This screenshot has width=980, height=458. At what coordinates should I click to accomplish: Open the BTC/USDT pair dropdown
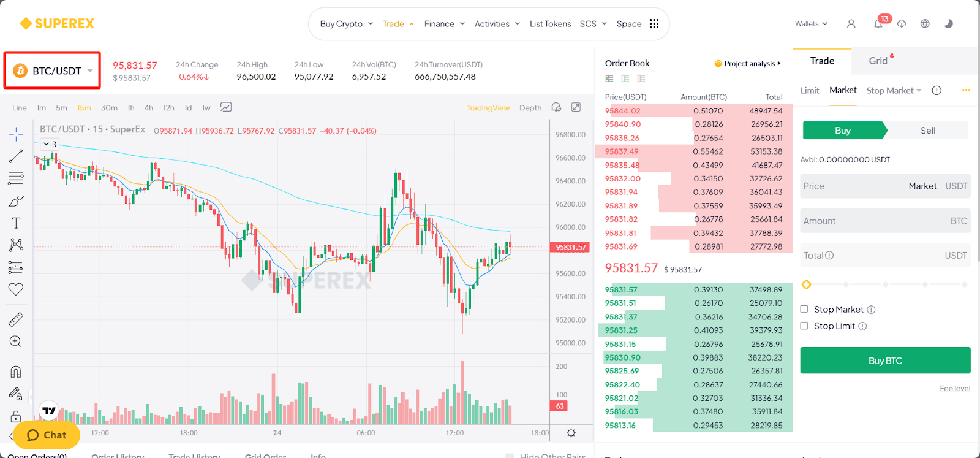tap(53, 71)
